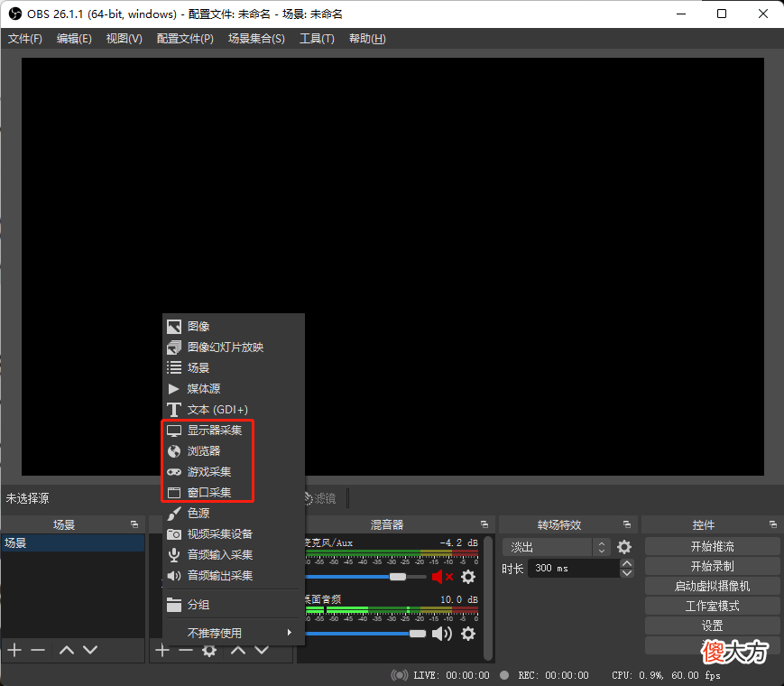This screenshot has height=686, width=784.
Task: Click the 窗口采集 window icon
Action: [x=173, y=492]
